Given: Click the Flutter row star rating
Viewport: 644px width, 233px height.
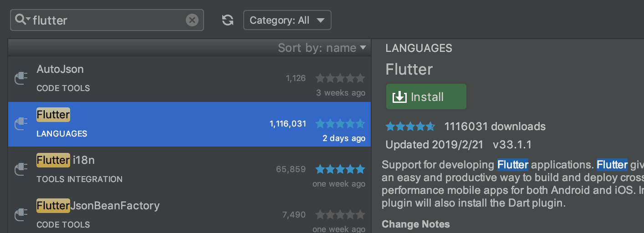Looking at the screenshot, I should pos(340,123).
